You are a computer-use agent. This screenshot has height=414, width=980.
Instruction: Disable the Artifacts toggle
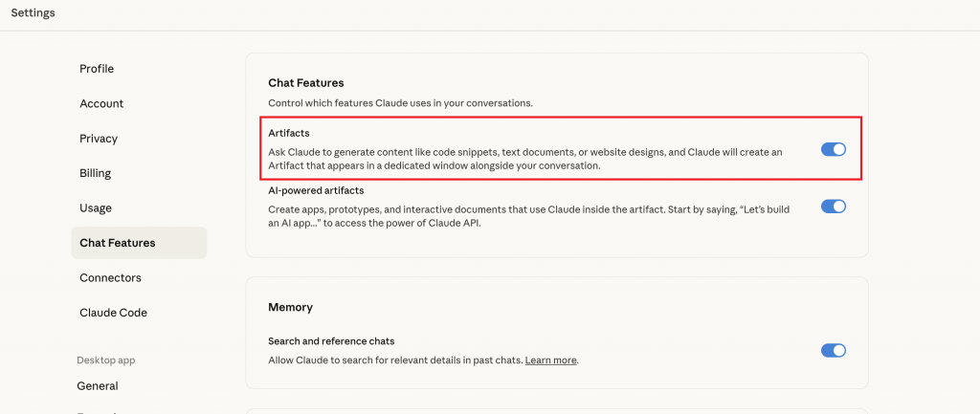coord(834,149)
